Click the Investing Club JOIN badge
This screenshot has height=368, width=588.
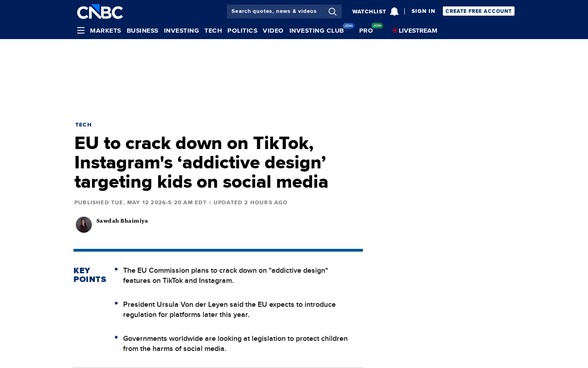click(349, 26)
